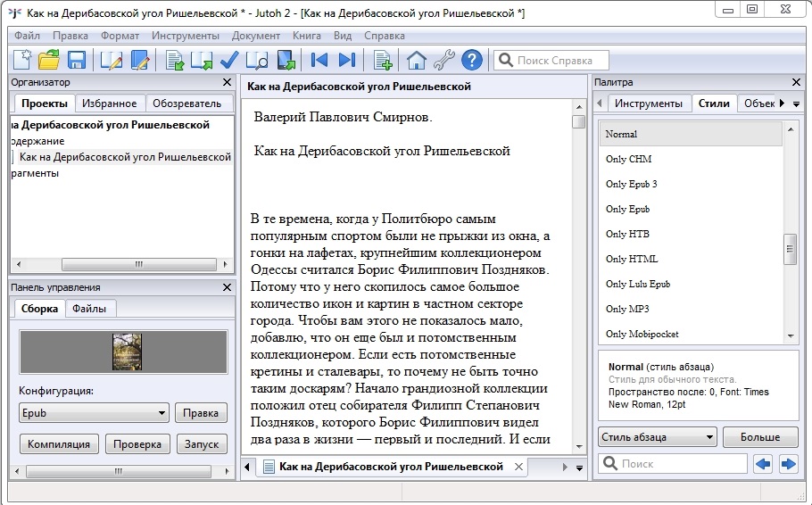Screen dimensions: 812x505
Task: Open the Вид menu
Action: point(343,36)
